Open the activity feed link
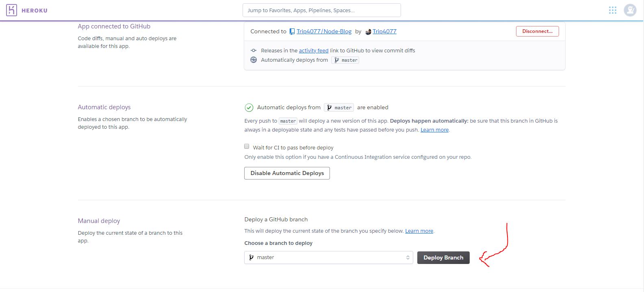This screenshot has height=292, width=644. coord(314,50)
